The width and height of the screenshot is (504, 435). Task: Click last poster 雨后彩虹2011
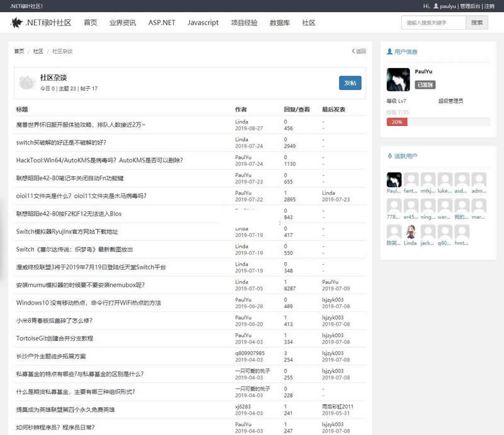pos(338,407)
